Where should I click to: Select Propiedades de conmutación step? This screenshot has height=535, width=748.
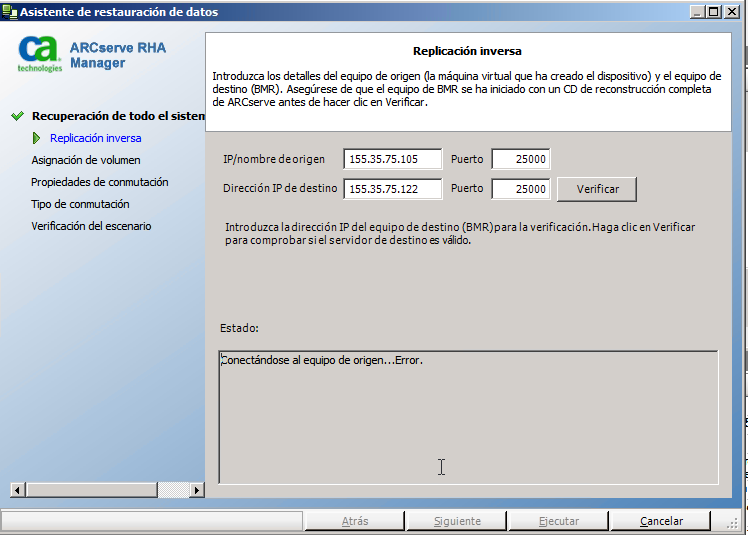100,182
